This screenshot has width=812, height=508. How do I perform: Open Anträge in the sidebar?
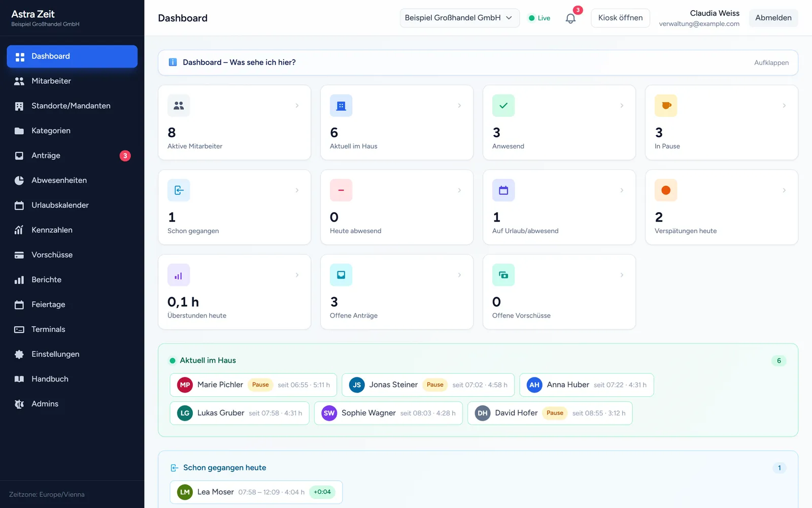[72, 156]
